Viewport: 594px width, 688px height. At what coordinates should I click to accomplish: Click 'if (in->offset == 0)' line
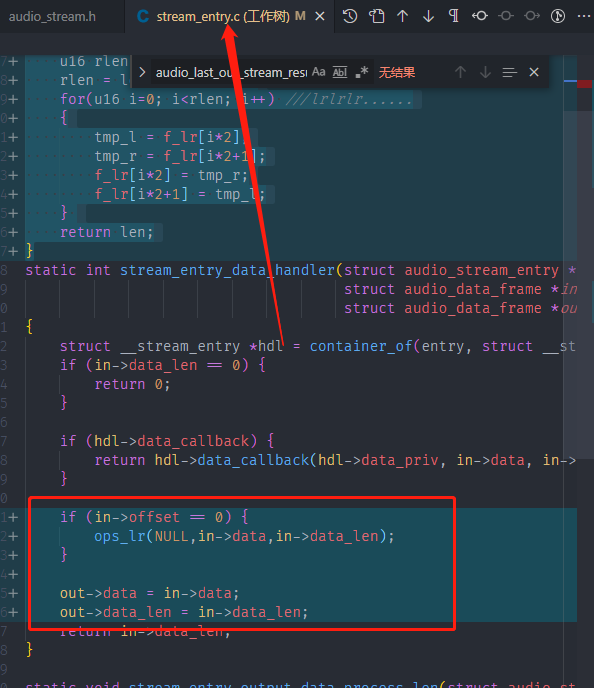(154, 517)
